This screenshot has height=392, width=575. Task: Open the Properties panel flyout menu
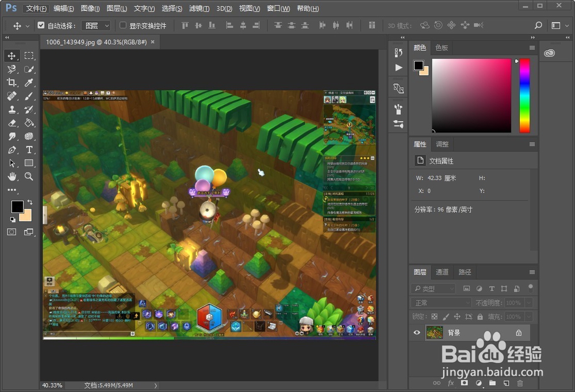pyautogui.click(x=532, y=144)
